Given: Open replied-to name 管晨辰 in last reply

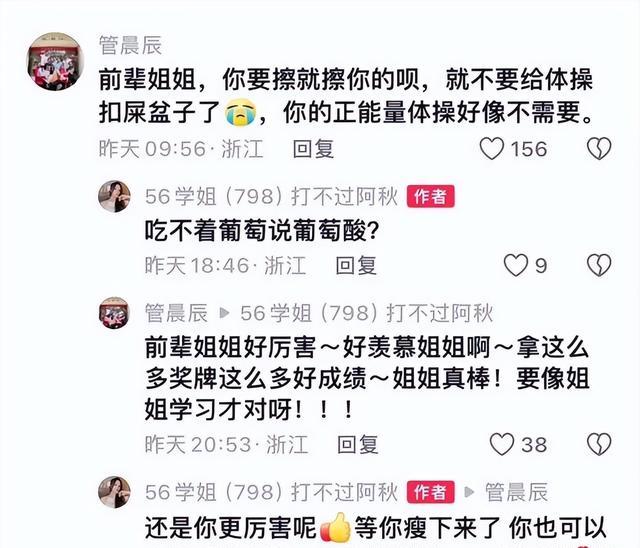Looking at the screenshot, I should (x=516, y=492).
